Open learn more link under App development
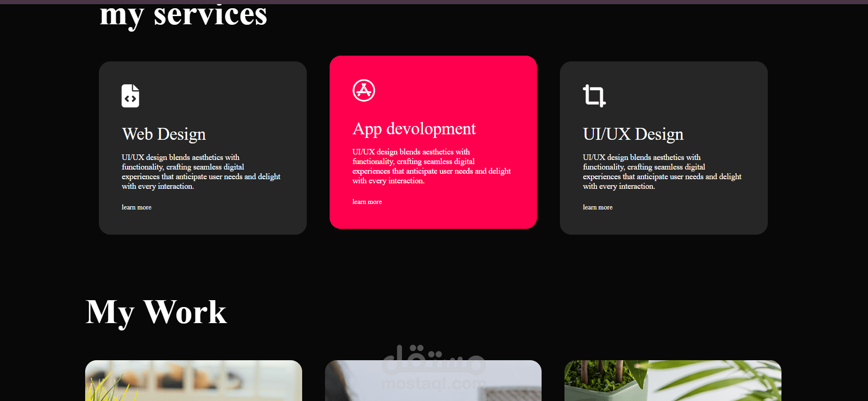 [x=367, y=202]
